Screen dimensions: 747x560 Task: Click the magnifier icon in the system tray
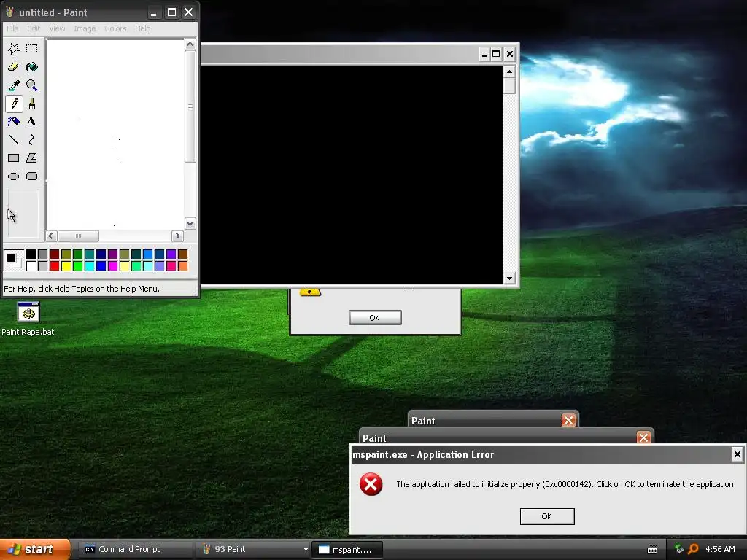coord(693,549)
